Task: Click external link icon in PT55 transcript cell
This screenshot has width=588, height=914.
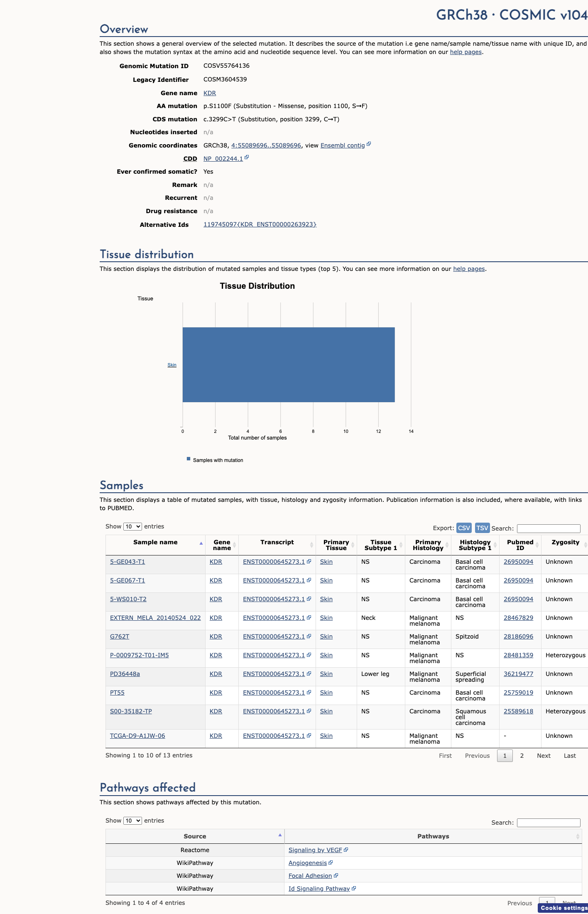Action: (309, 692)
